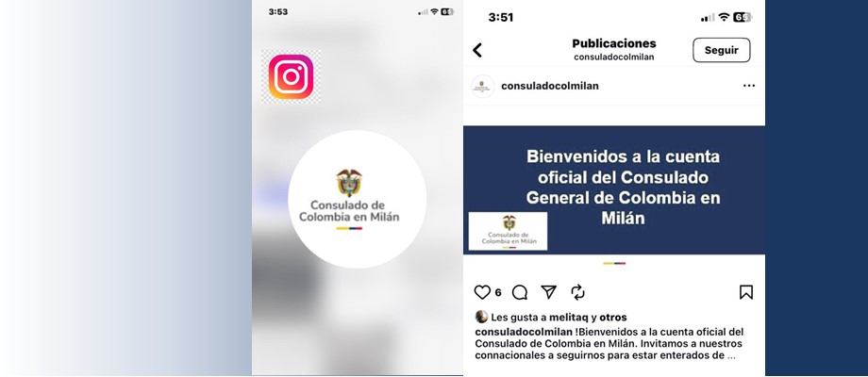Tap the Seguir button
The height and width of the screenshot is (377, 868).
click(x=722, y=50)
